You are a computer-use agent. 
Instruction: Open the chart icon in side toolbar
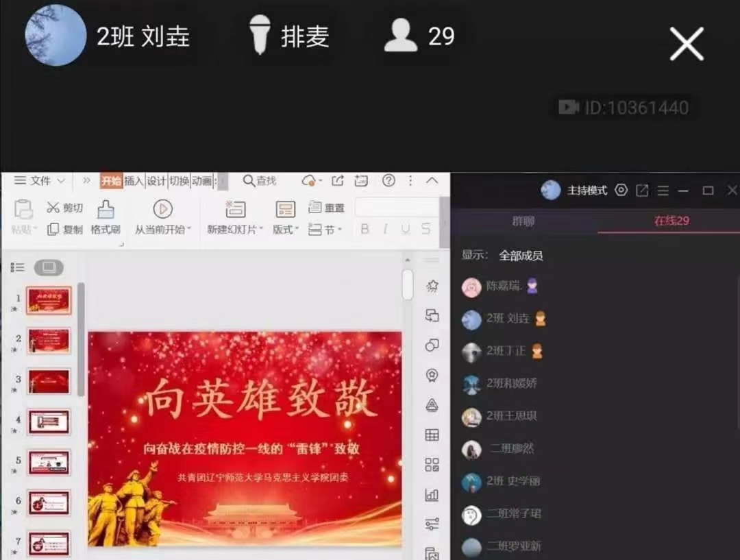[x=432, y=494]
